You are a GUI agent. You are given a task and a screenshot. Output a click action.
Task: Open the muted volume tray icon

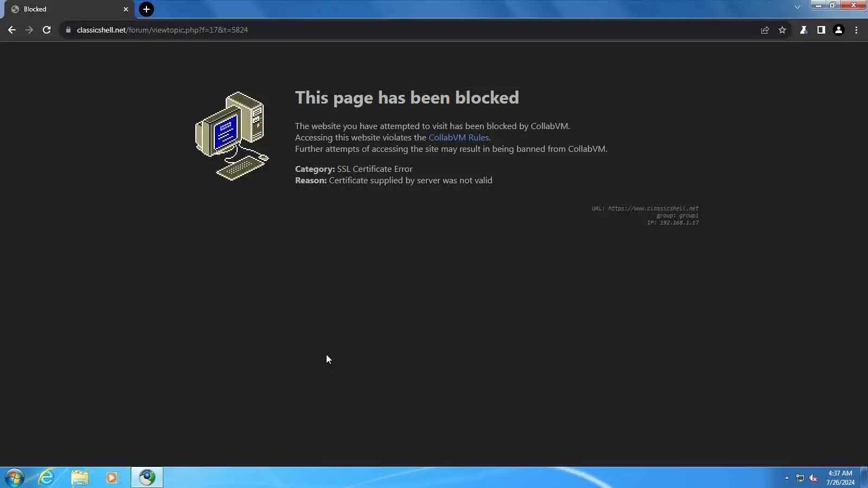[813, 478]
